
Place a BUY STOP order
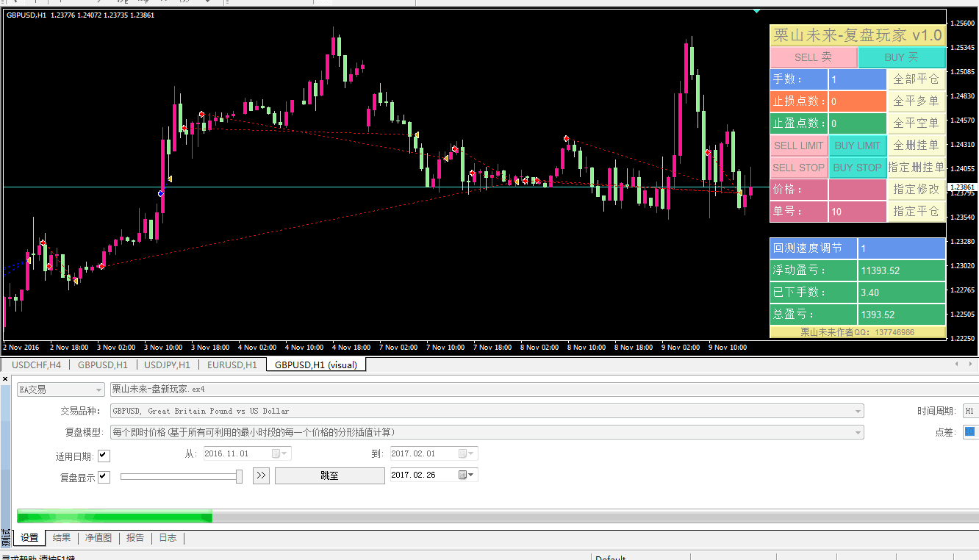tap(858, 168)
